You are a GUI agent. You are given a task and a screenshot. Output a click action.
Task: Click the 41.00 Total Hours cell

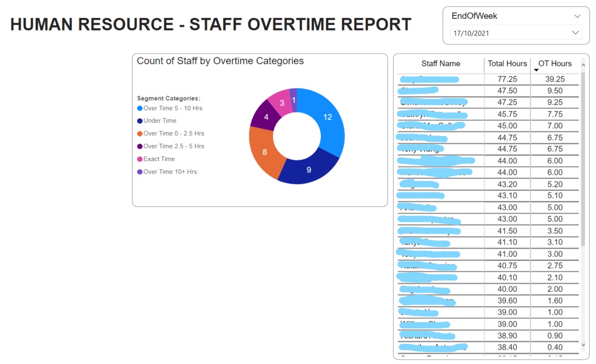pos(507,254)
